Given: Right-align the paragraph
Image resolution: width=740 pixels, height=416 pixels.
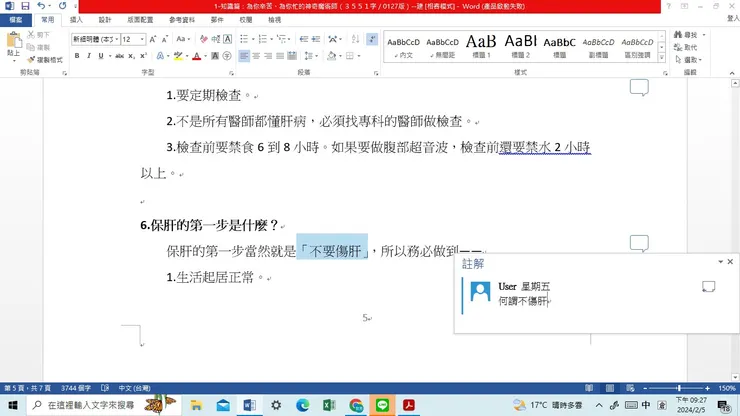Looking at the screenshot, I should [x=268, y=56].
